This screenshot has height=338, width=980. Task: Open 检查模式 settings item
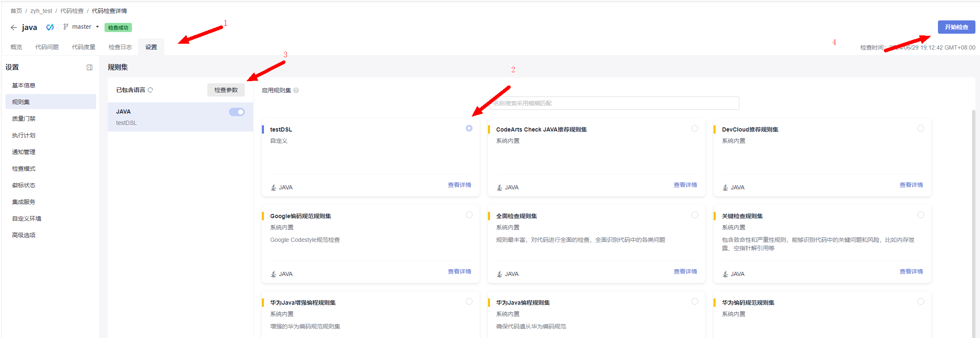(51, 169)
